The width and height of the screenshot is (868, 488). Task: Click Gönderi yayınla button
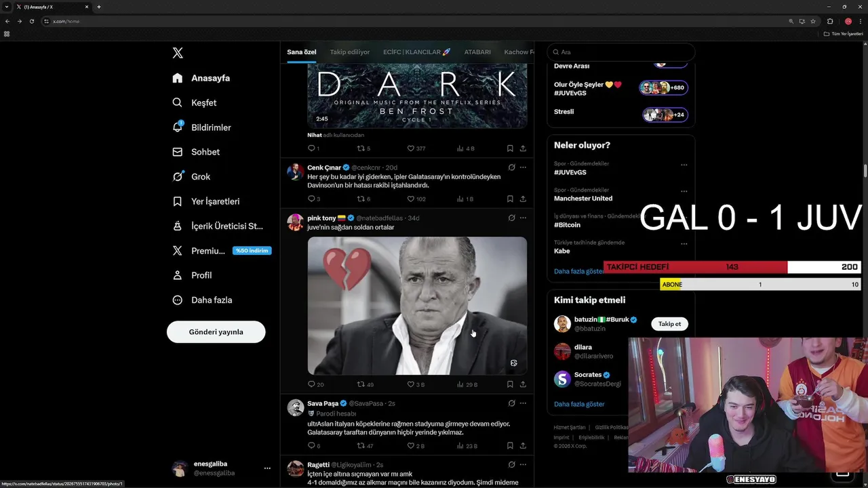coord(216,332)
